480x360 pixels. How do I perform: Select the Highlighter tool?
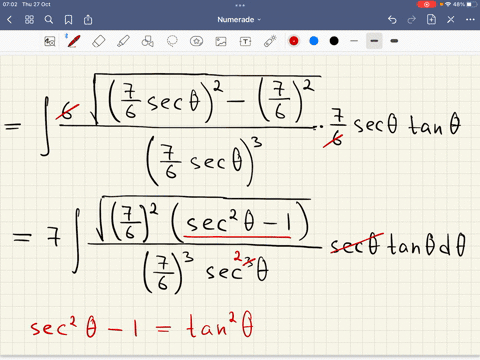click(123, 41)
